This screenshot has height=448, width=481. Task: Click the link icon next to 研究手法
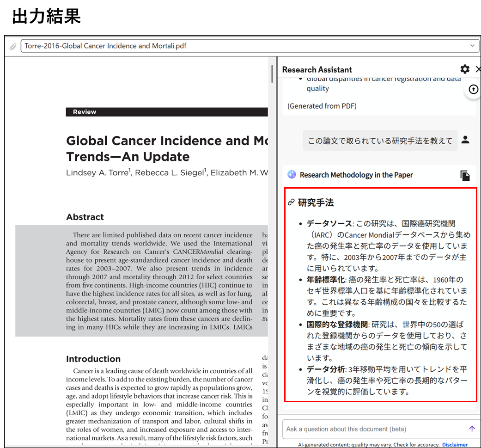(x=291, y=203)
